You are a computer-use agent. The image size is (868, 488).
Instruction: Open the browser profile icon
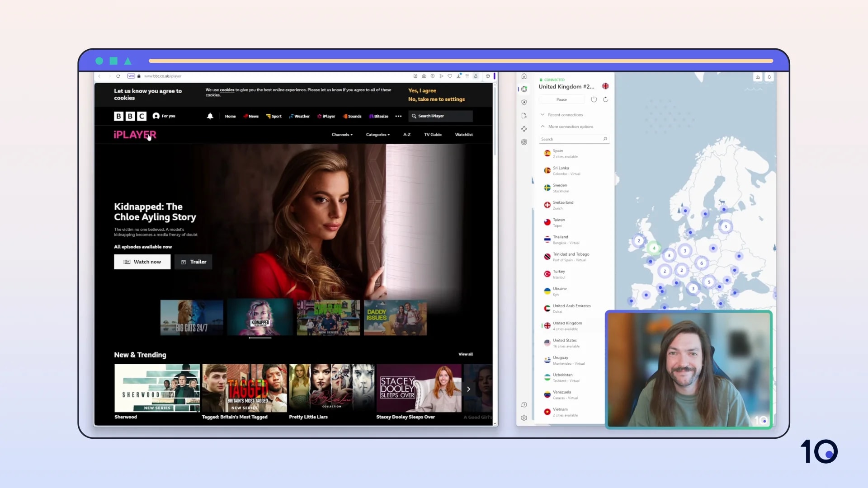point(476,76)
